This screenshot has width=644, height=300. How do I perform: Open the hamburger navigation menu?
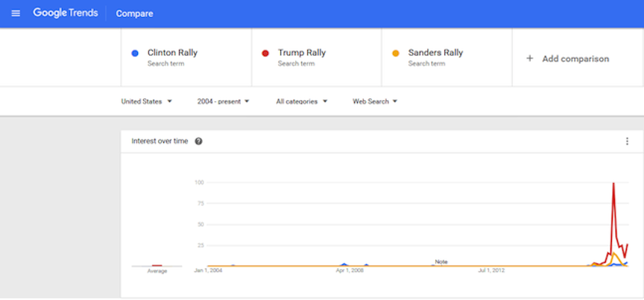coord(16,13)
